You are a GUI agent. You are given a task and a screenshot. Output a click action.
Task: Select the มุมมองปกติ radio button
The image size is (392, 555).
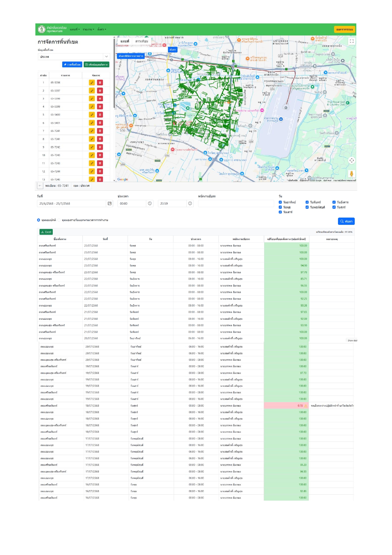pos(39,220)
